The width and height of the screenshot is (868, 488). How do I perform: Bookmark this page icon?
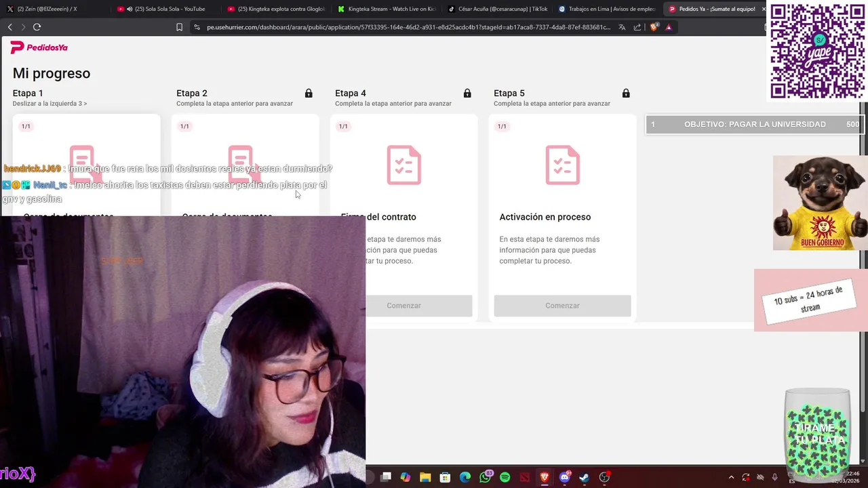click(179, 27)
